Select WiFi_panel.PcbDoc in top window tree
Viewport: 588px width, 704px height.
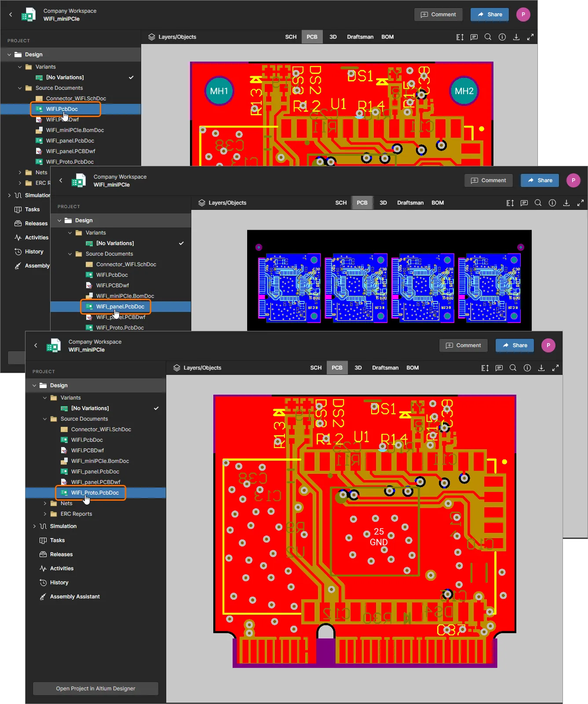[x=70, y=141]
